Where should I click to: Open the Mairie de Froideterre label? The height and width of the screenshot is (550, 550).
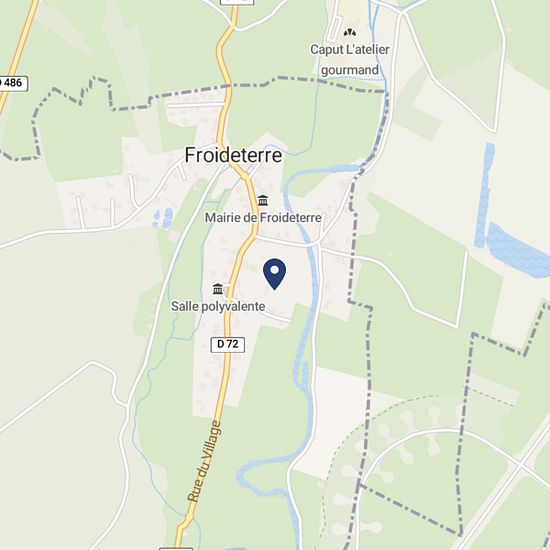[263, 217]
